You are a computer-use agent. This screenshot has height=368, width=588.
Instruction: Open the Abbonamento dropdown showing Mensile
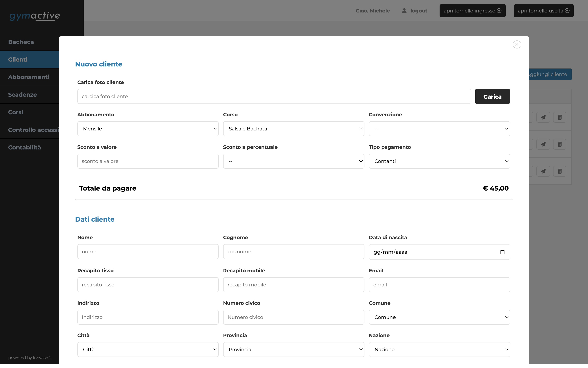[x=148, y=129]
